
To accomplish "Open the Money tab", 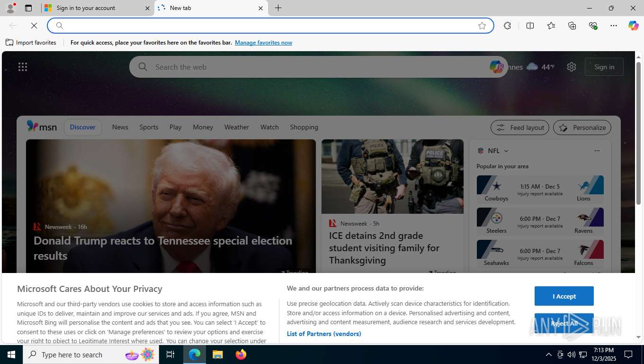I will [x=203, y=127].
